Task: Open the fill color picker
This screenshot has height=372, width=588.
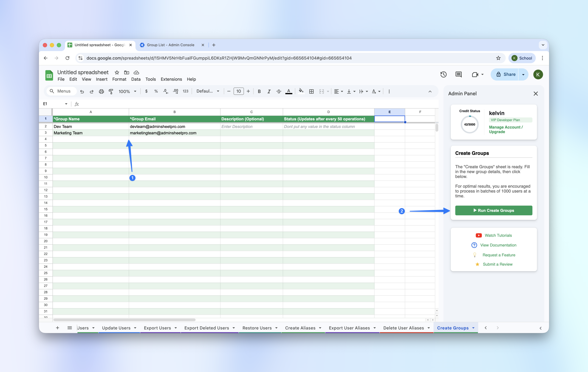Action: coord(301,91)
